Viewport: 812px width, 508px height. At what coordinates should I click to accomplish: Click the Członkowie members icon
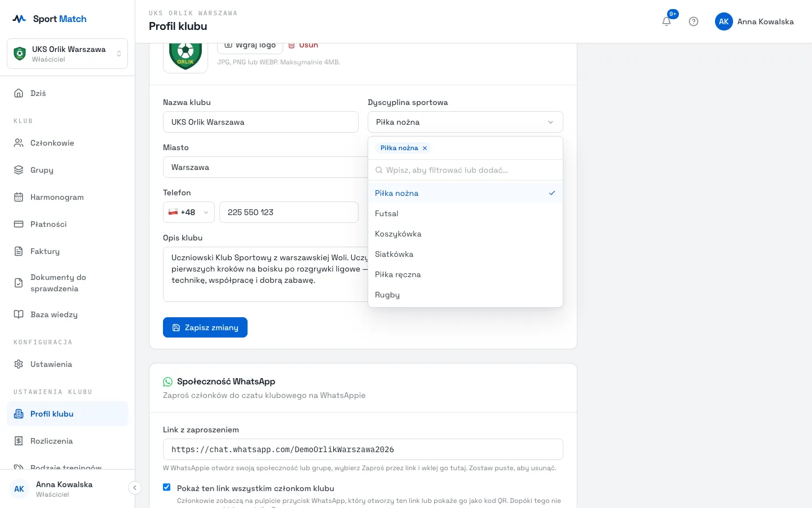pyautogui.click(x=19, y=143)
